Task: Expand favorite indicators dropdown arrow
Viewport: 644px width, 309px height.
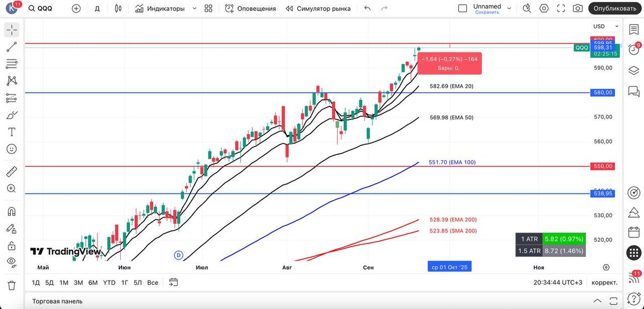Action: tap(194, 9)
